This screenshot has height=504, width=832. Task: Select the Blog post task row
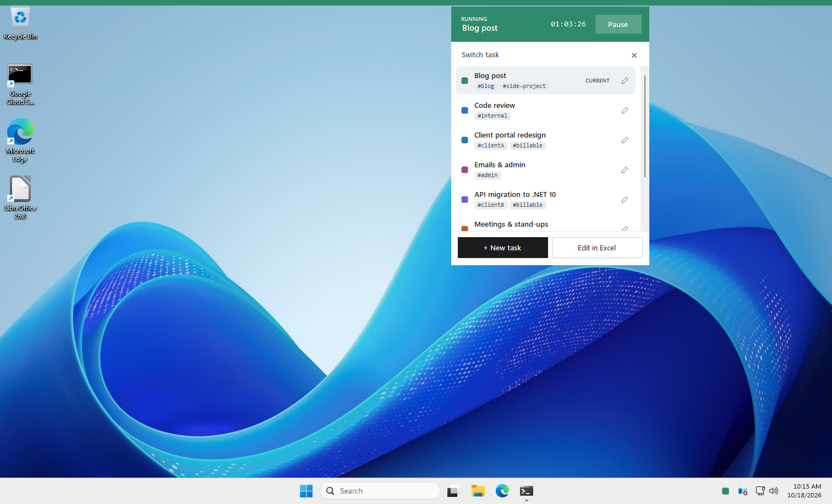(x=545, y=80)
